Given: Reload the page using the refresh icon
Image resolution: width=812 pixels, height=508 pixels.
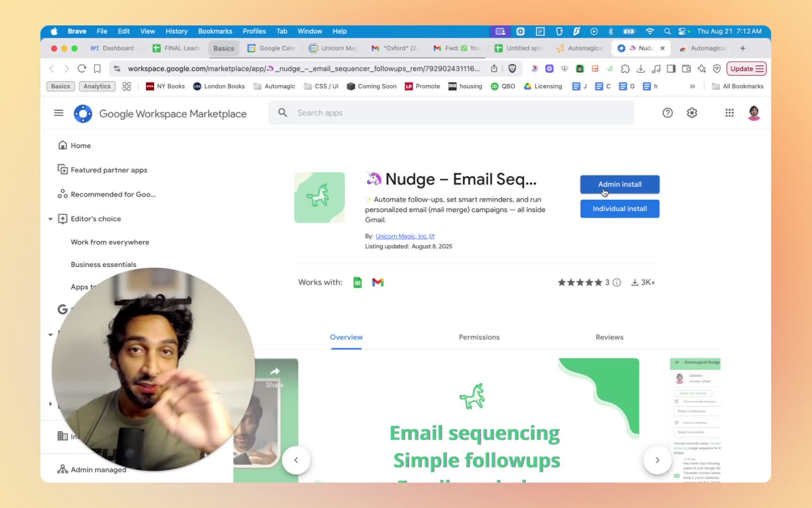Looking at the screenshot, I should click(82, 69).
